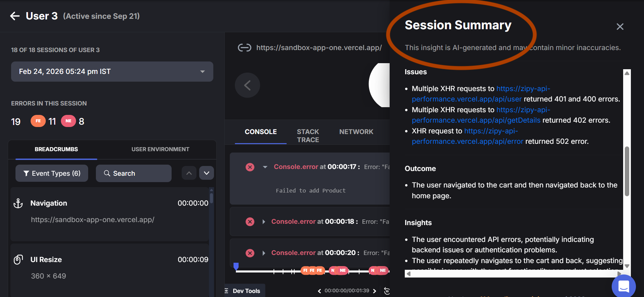Rewind 10 seconds in session replay
The image size is (644, 297).
(387, 291)
